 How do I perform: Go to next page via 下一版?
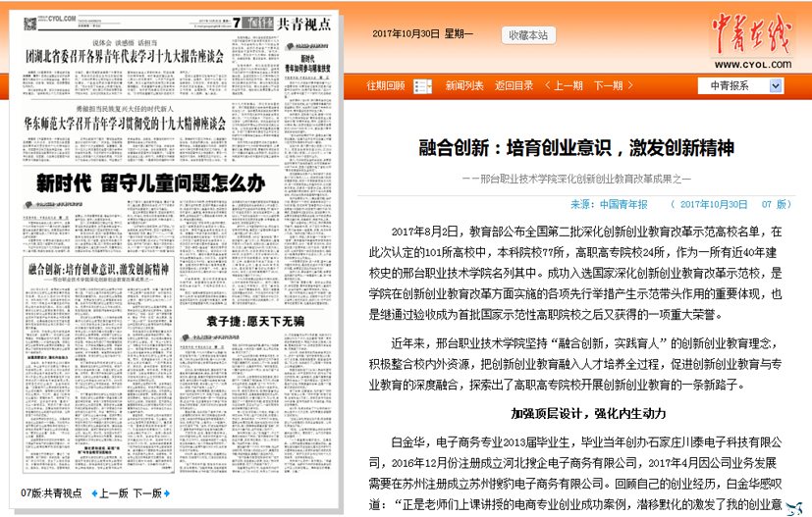tap(147, 493)
